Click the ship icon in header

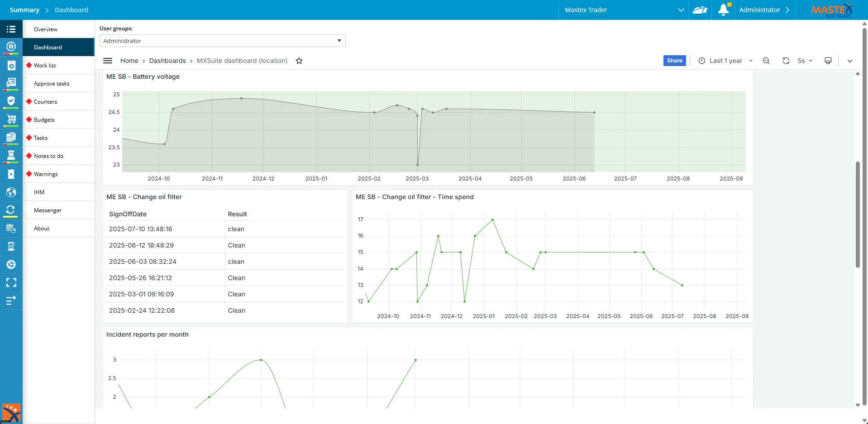pos(700,10)
